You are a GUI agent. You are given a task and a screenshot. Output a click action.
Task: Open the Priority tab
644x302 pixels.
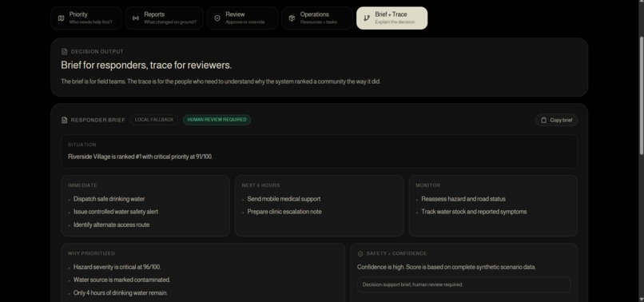click(86, 18)
